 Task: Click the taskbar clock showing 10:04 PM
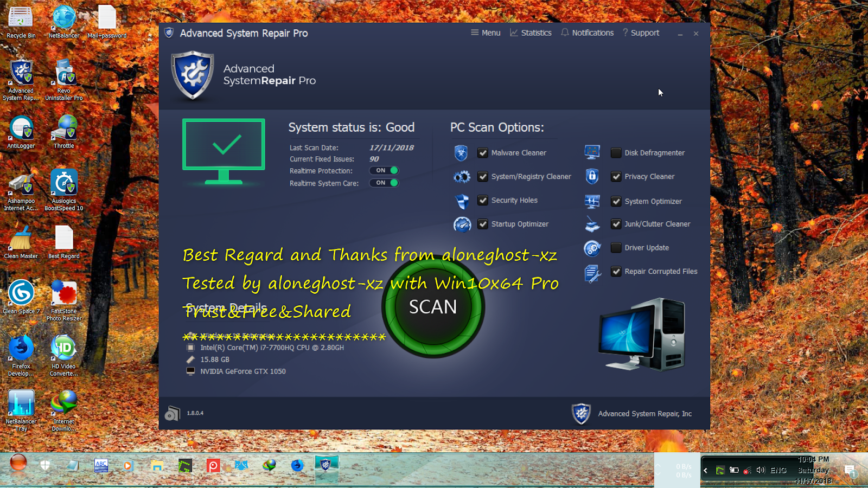tap(813, 470)
